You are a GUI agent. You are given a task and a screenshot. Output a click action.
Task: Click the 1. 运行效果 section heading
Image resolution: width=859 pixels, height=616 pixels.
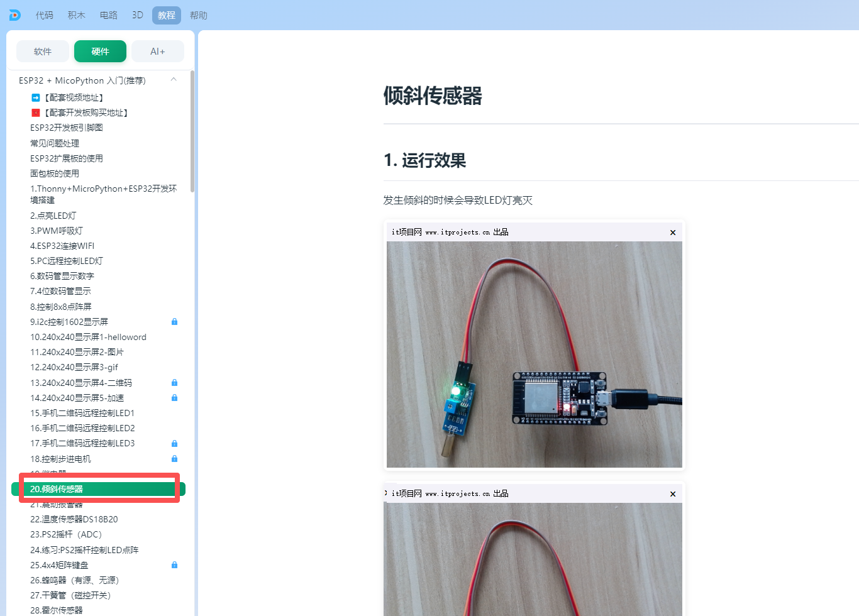[425, 160]
